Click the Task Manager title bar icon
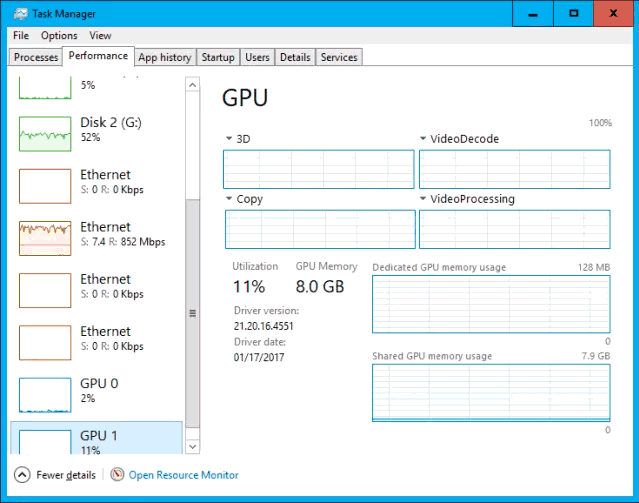639x503 pixels. (14, 13)
